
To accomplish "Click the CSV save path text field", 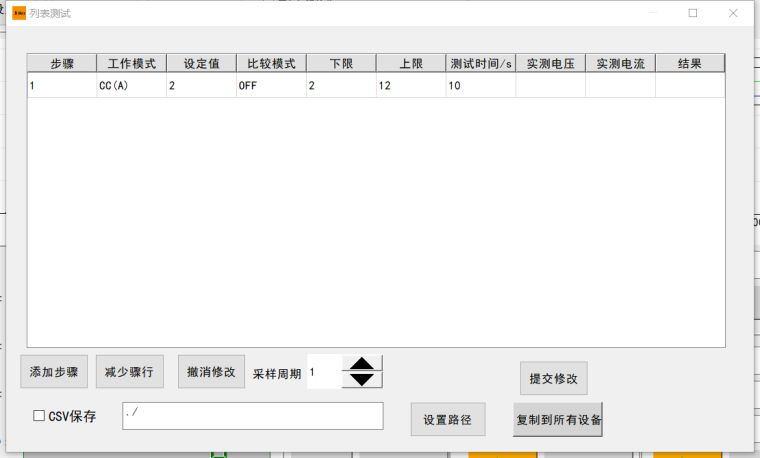I will [x=252, y=416].
